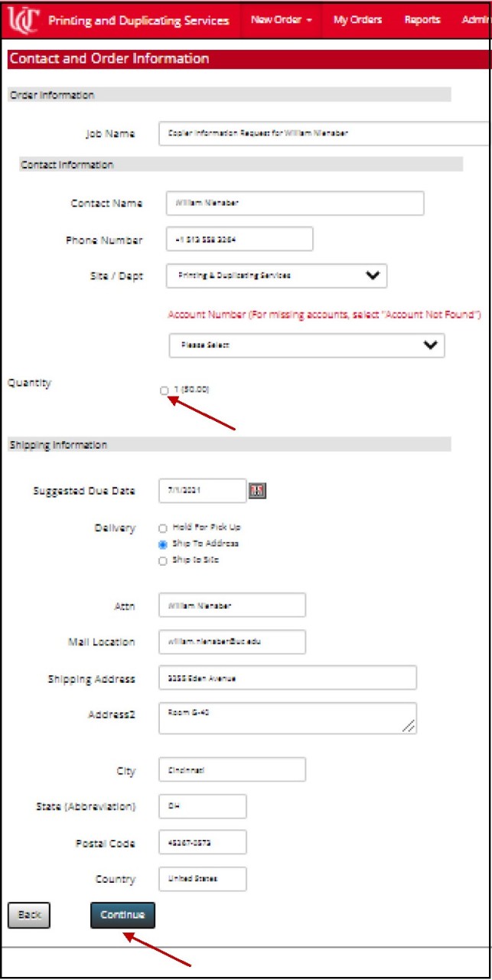Open the New Order menu
This screenshot has height=980, width=492.
point(281,20)
